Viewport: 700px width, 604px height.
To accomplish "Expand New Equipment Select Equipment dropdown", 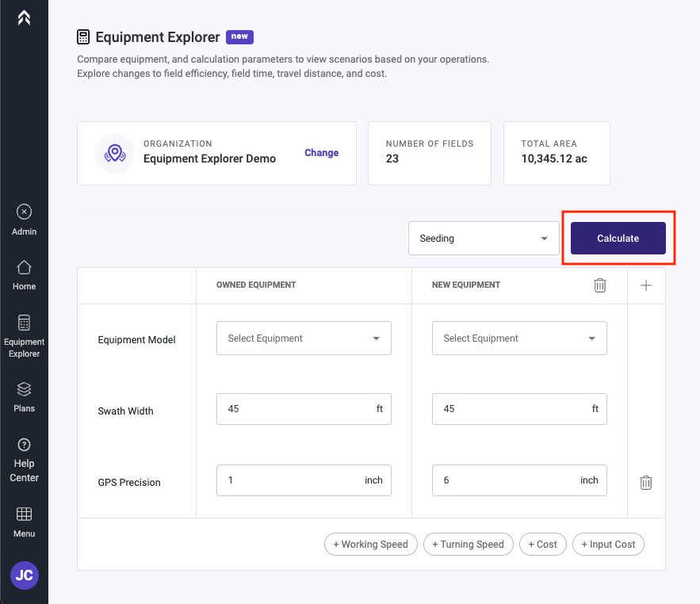I will pos(519,338).
